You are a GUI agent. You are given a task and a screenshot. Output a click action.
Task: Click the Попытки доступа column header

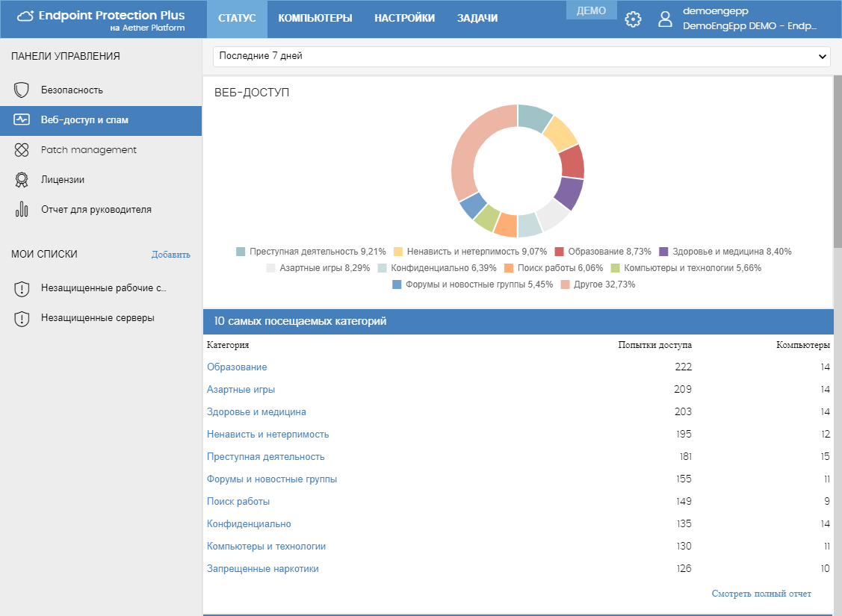point(654,345)
